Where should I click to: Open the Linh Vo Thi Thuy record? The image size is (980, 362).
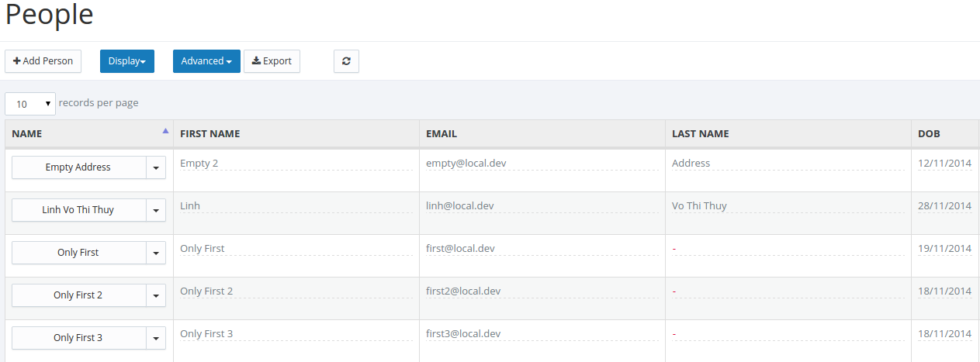click(x=78, y=210)
